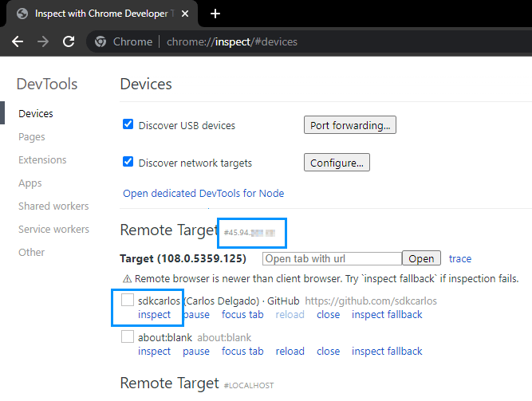This screenshot has width=532, height=401.
Task: Open Pages section in sidebar
Action: 32,136
